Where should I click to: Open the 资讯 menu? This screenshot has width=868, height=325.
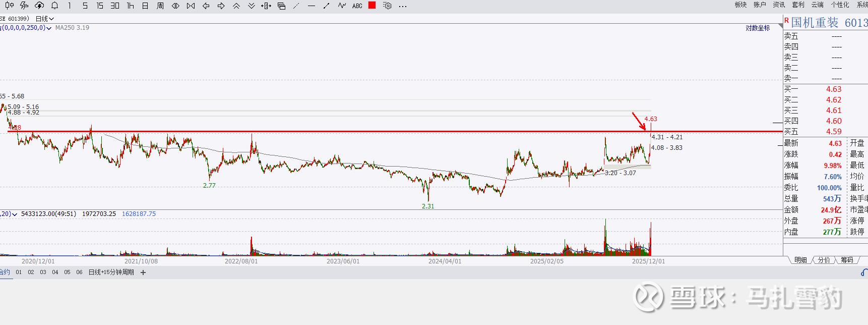(779, 5)
